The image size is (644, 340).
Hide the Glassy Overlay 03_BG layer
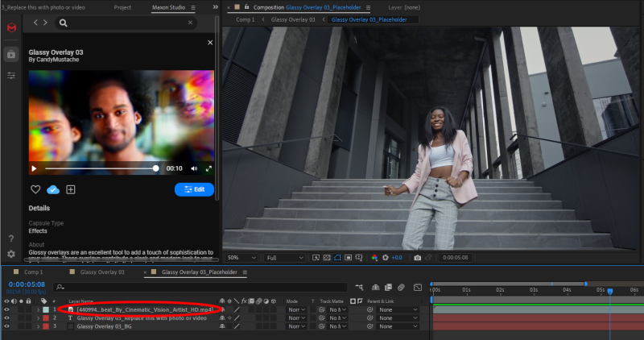(6, 327)
